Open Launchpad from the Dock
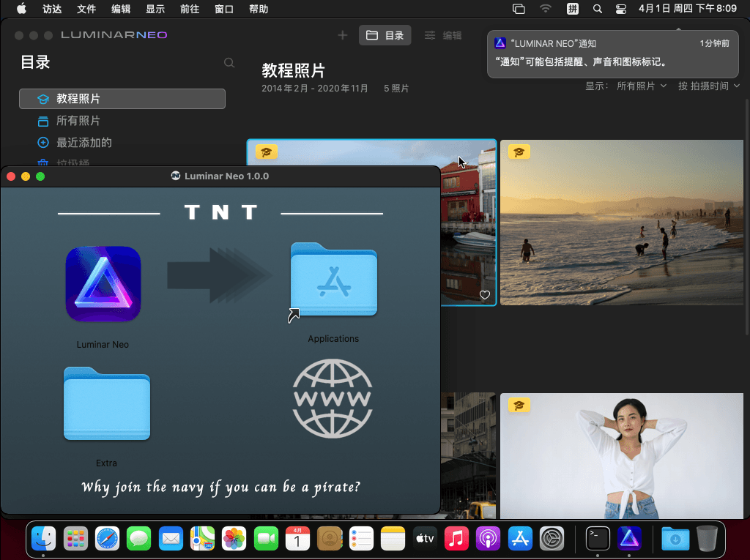750x560 pixels. click(75, 539)
